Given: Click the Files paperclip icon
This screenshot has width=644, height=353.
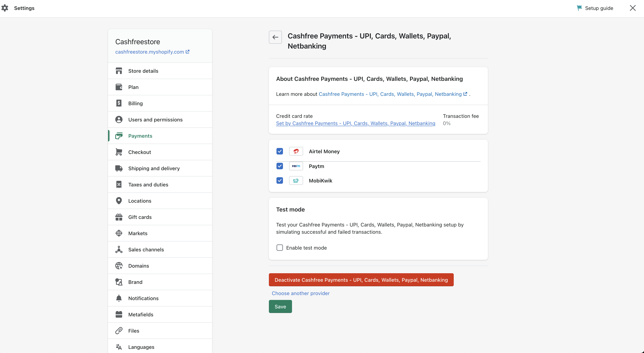Looking at the screenshot, I should (119, 331).
